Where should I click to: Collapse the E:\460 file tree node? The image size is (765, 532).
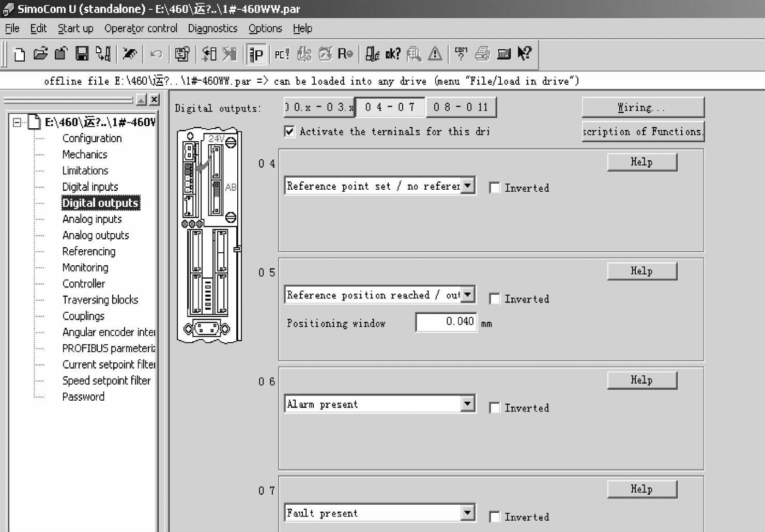click(x=17, y=123)
